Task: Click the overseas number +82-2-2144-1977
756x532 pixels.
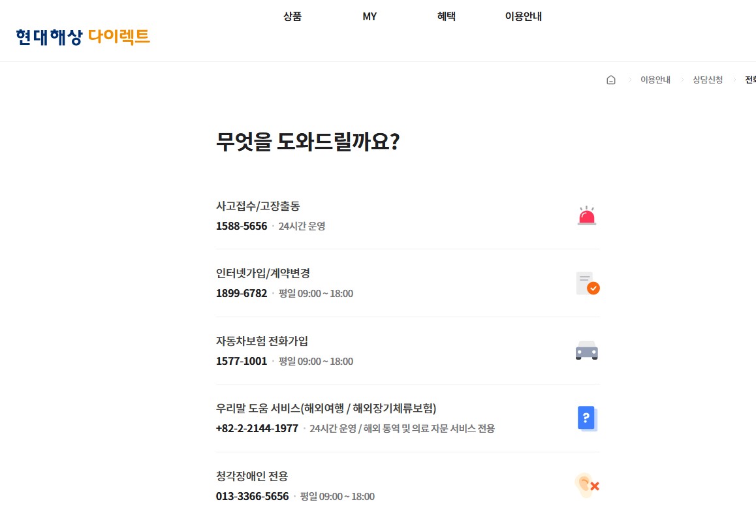Action: pos(257,428)
